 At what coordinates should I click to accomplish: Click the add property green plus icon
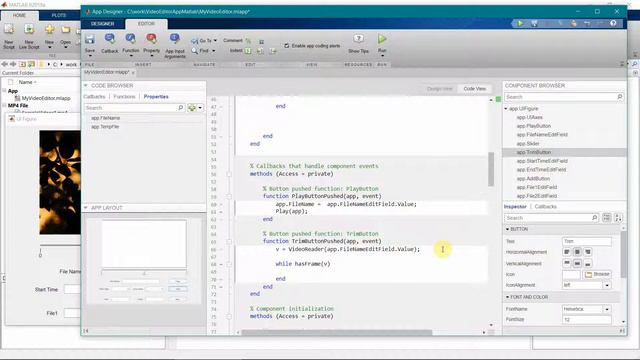(x=191, y=108)
